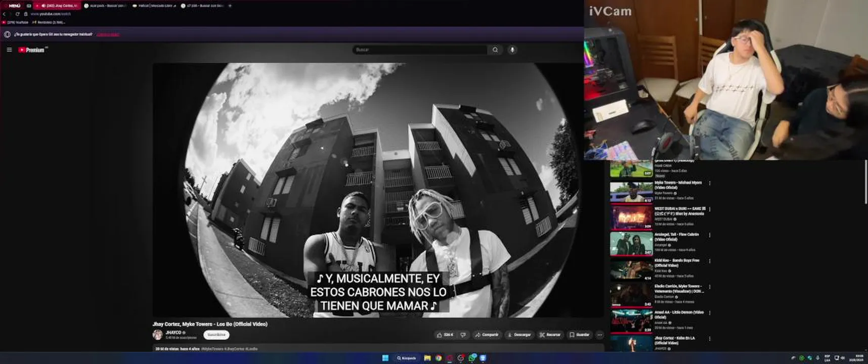Click the Compartir share button
The width and height of the screenshot is (868, 364).
point(487,335)
